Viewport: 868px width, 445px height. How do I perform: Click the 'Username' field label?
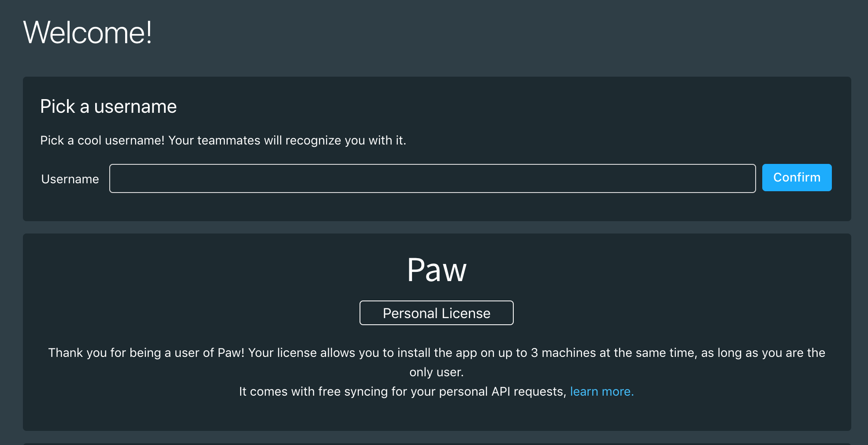70,179
